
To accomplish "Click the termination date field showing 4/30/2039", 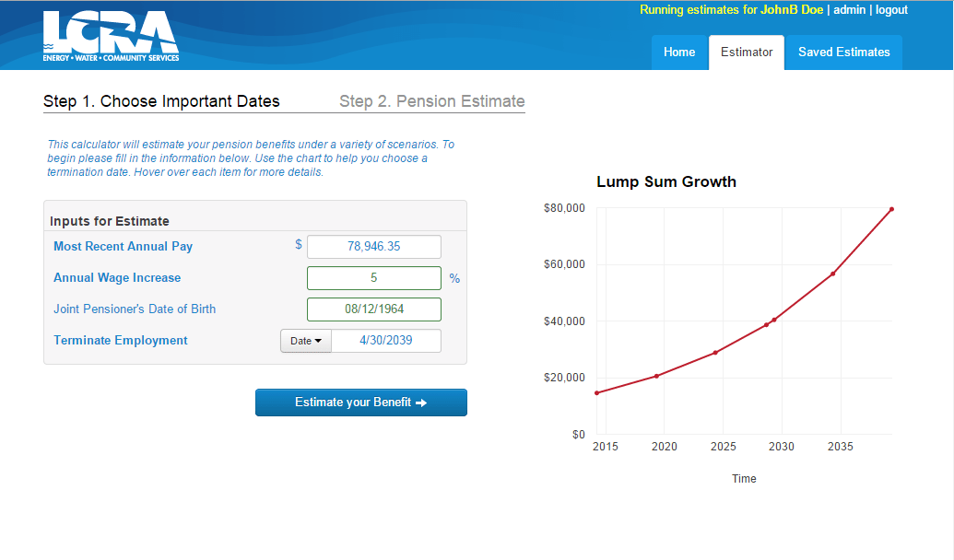I will pyautogui.click(x=385, y=341).
